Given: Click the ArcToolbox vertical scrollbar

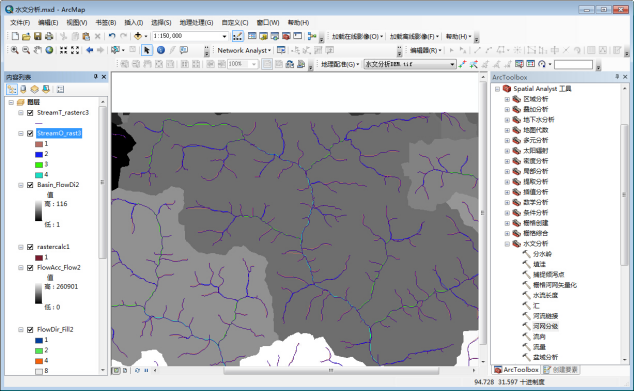Looking at the screenshot, I should [x=624, y=194].
